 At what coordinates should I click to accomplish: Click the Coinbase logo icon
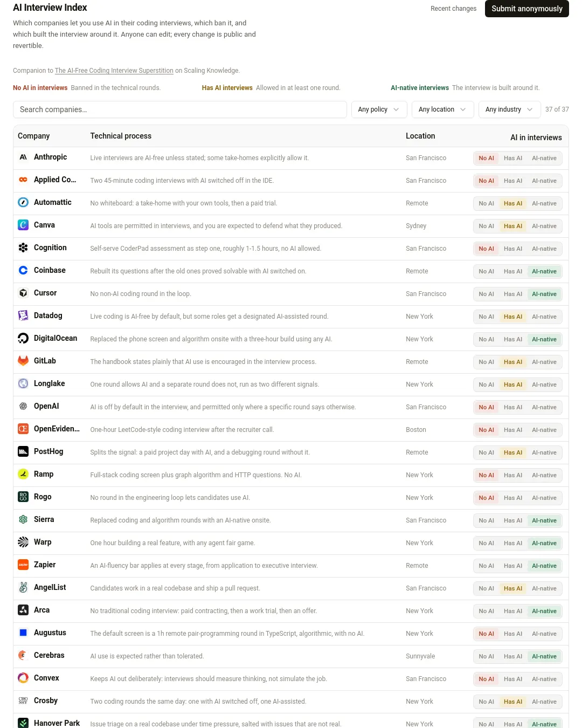pos(23,270)
